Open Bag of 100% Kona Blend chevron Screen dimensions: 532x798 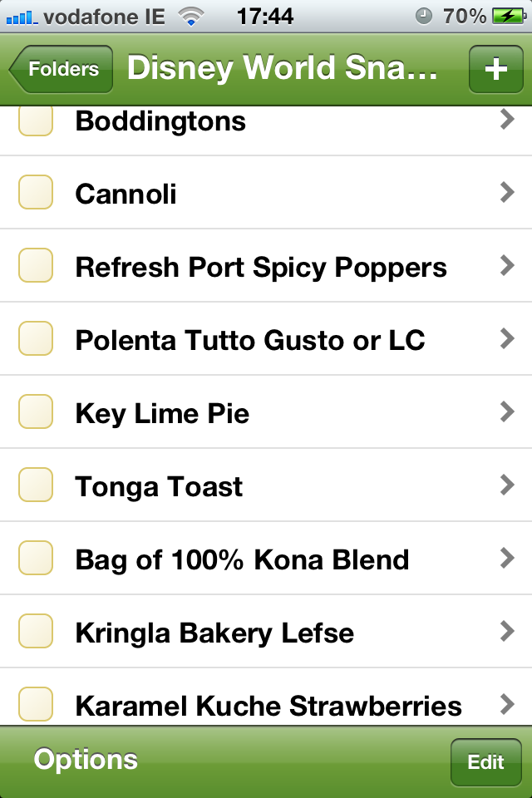(507, 559)
